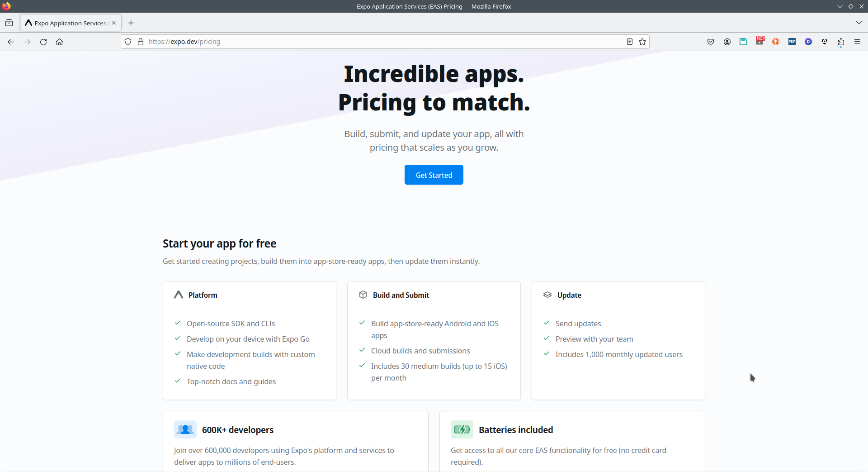Go to the Firefox home page
This screenshot has width=868, height=472.
(59, 42)
